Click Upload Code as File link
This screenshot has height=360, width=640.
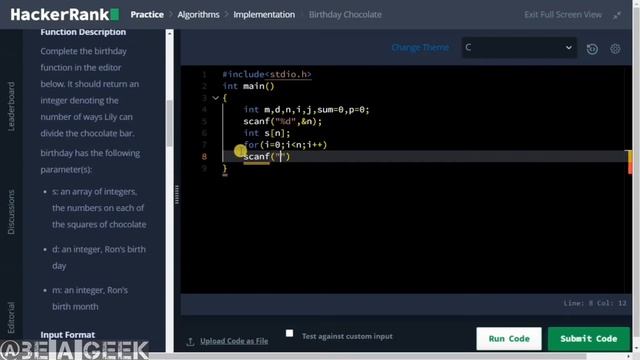point(234,341)
